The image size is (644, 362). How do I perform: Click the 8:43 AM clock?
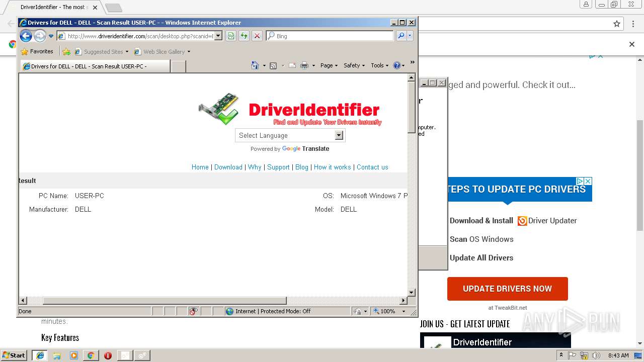tap(618, 355)
